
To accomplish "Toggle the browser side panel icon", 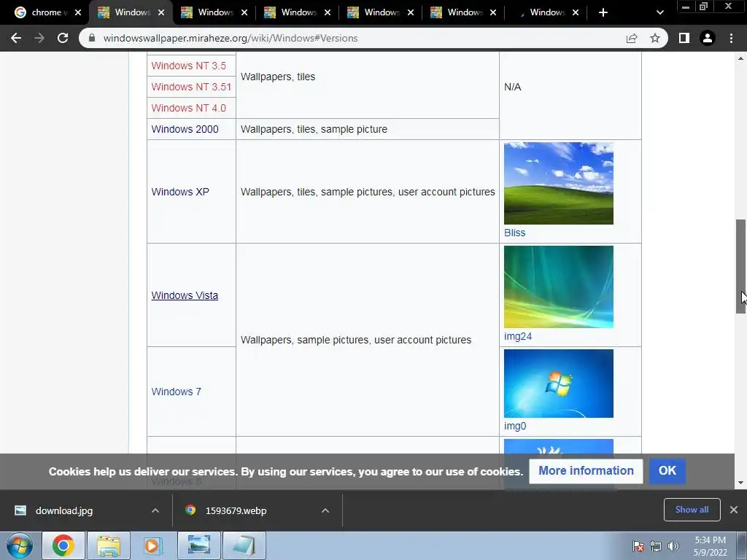I will pos(684,38).
